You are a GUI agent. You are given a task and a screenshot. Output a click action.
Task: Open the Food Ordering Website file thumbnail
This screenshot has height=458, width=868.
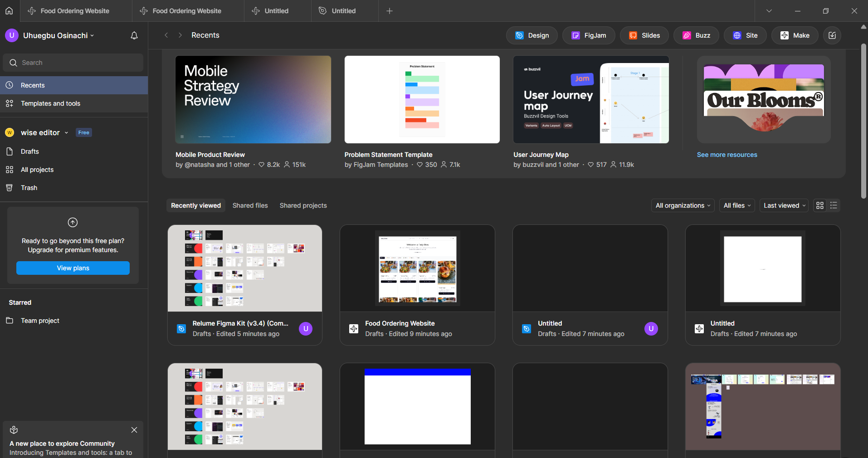[417, 268]
